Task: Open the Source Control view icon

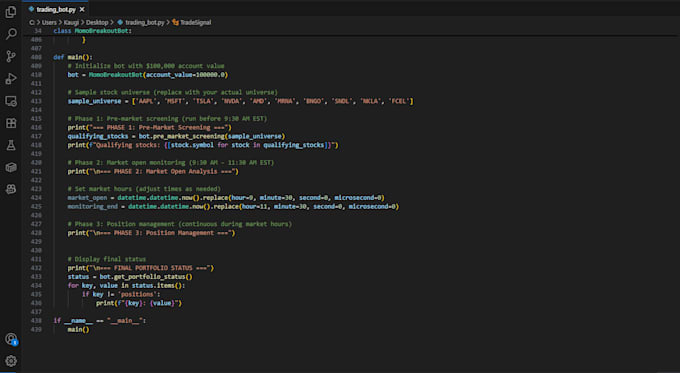Action: tap(11, 56)
